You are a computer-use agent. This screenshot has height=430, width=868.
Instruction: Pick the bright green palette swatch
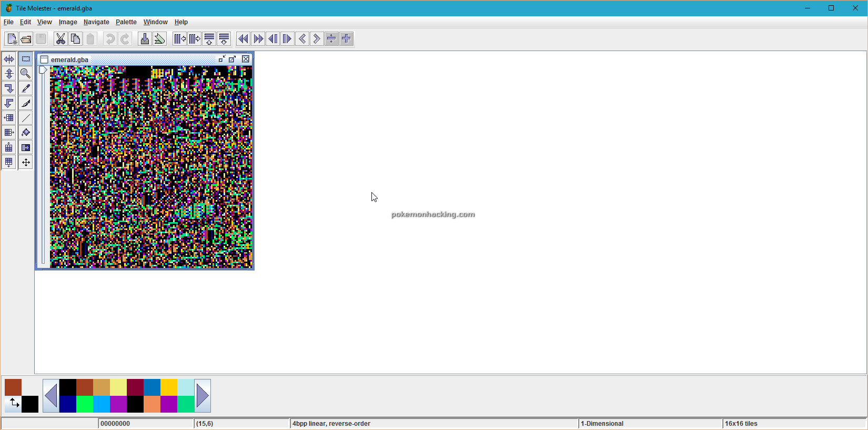tap(85, 404)
